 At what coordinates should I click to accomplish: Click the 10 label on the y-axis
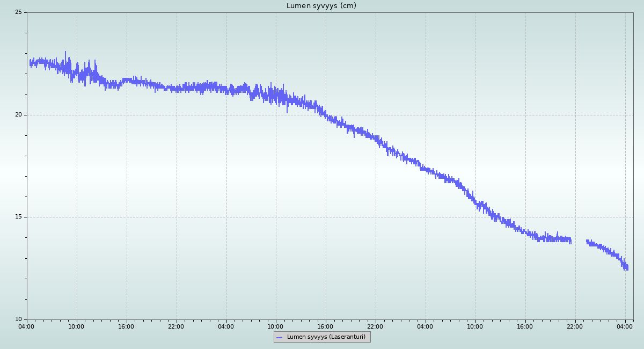18,319
